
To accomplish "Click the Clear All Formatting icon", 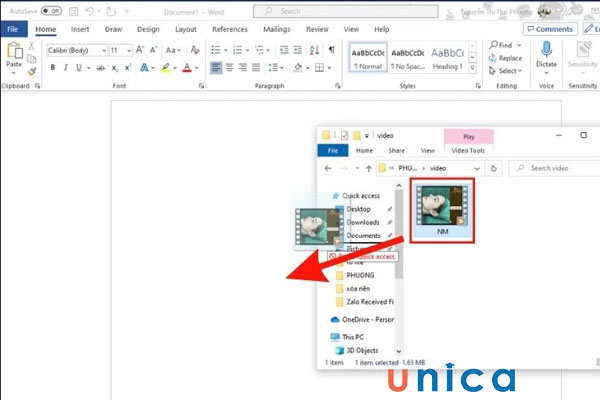I will pyautogui.click(x=195, y=50).
